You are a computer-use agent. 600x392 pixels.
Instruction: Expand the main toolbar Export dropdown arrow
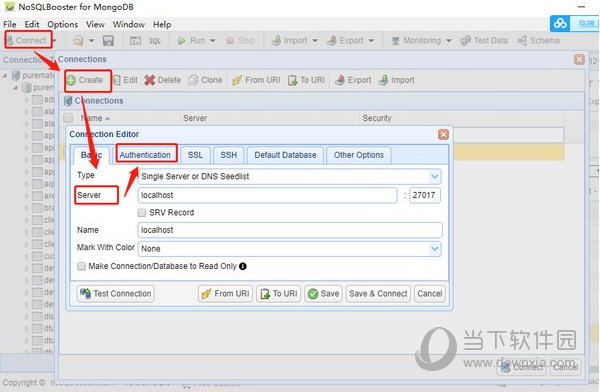371,40
